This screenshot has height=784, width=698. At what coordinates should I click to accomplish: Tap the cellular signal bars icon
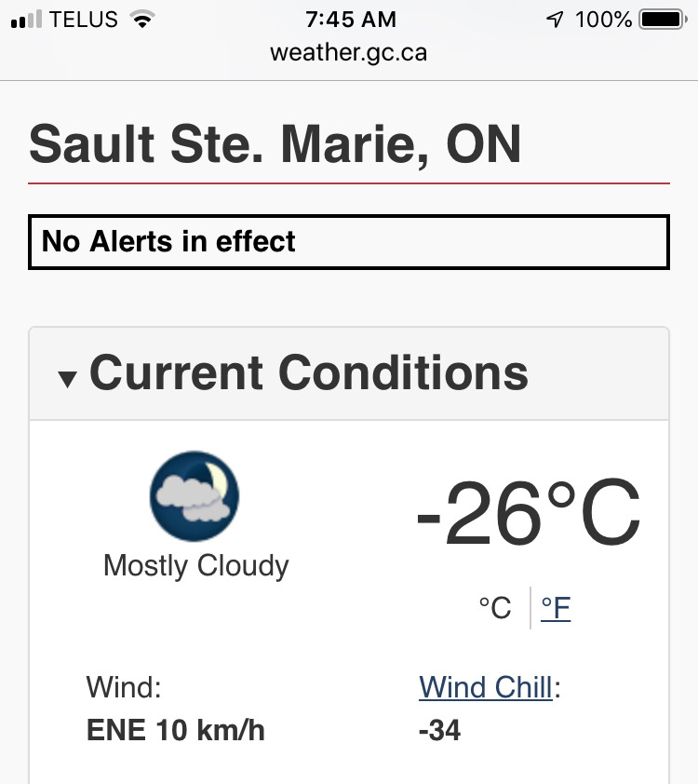click(26, 20)
